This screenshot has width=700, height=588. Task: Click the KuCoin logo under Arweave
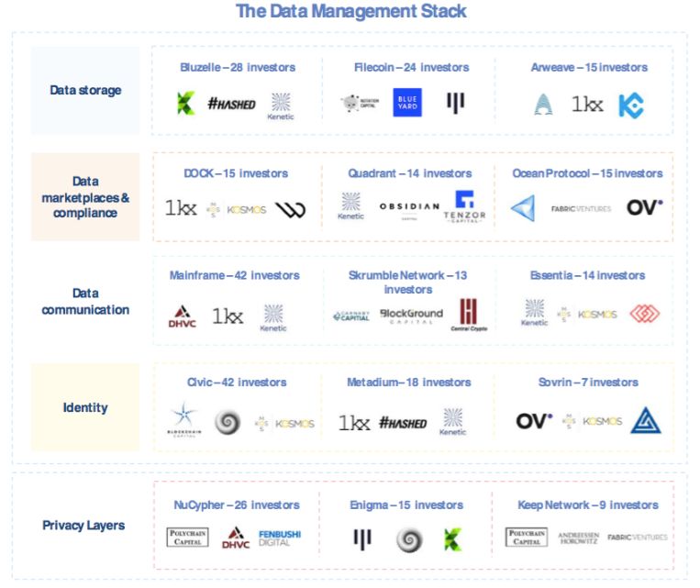coord(631,105)
